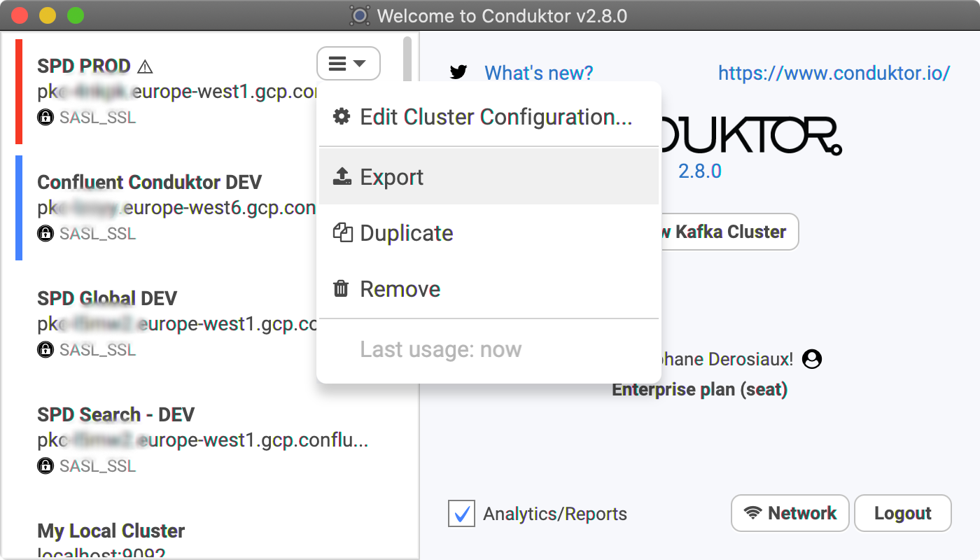Click the gear icon for Edit Cluster Configuration
The height and width of the screenshot is (560, 980).
[x=342, y=116]
